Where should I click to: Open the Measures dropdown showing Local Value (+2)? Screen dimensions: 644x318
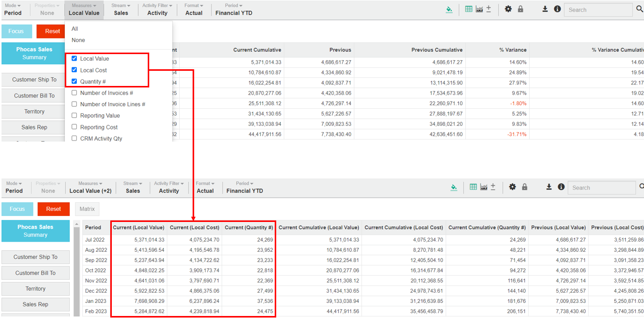coord(90,188)
